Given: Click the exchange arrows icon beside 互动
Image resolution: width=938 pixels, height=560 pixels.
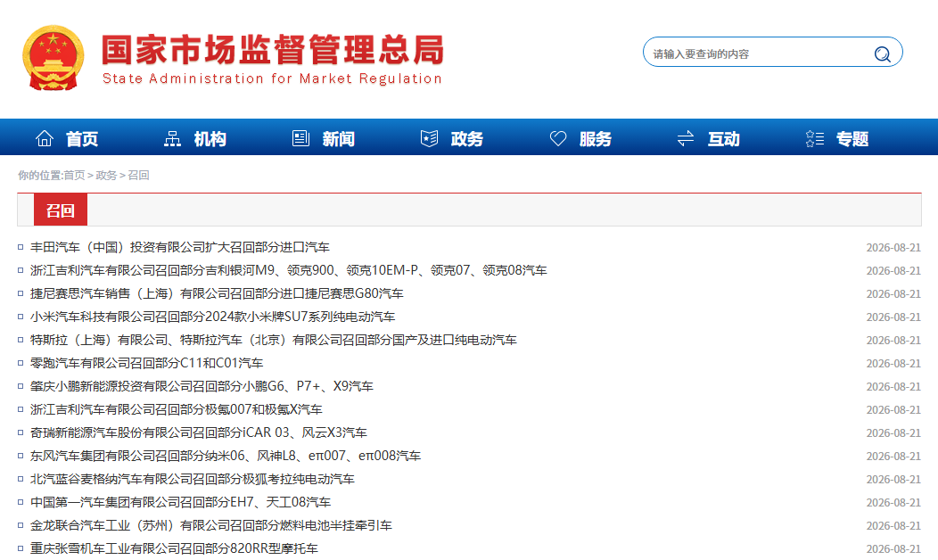Looking at the screenshot, I should coord(686,139).
